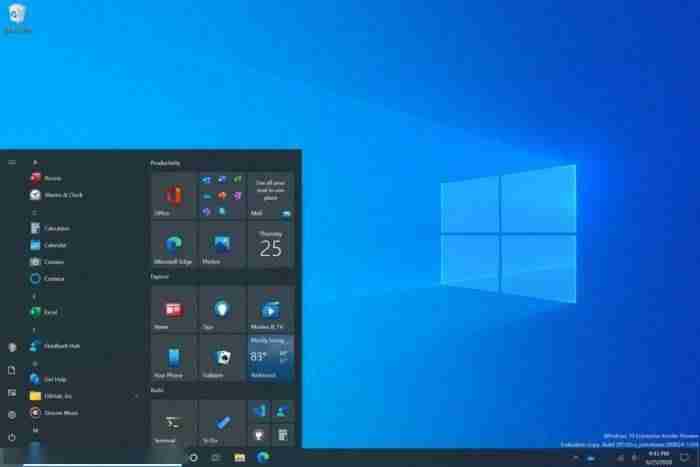Open Cortana from the app list
This screenshot has height=467, width=700.
83,279
